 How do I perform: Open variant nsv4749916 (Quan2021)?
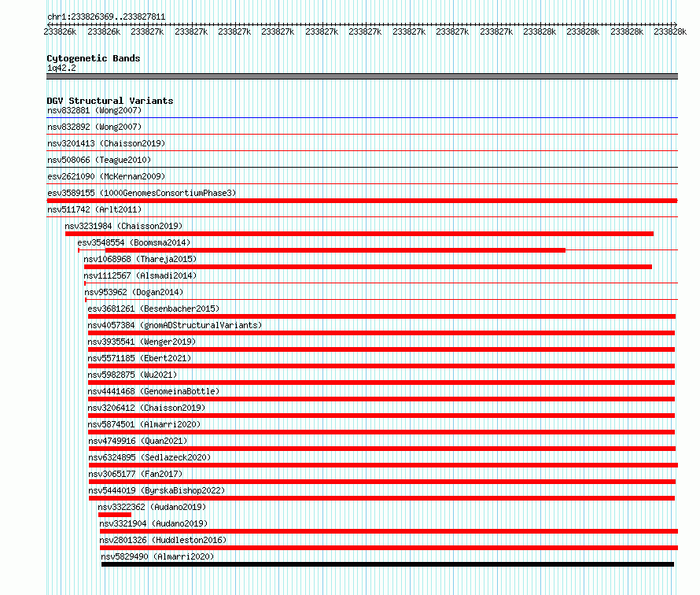pos(138,441)
